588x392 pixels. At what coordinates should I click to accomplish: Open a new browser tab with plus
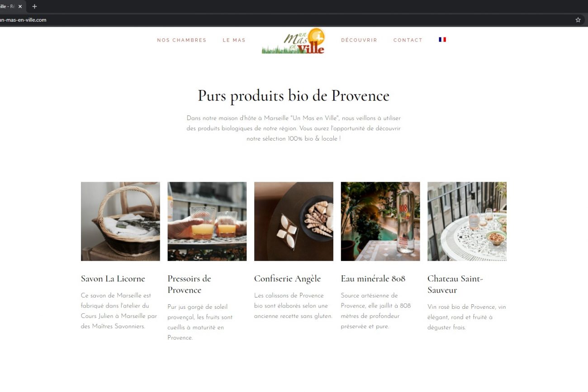pos(34,6)
